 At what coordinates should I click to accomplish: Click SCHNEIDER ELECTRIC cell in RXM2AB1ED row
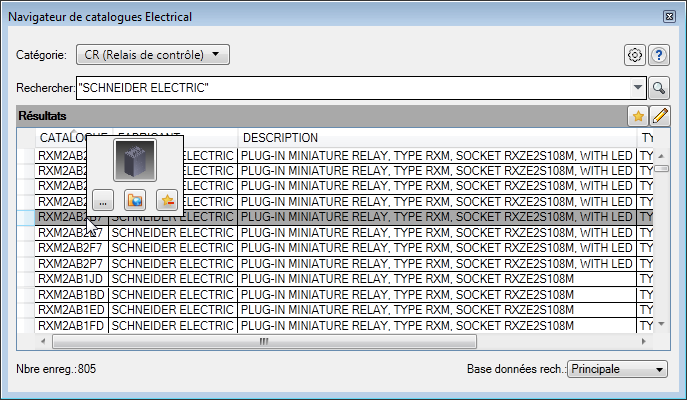173,310
